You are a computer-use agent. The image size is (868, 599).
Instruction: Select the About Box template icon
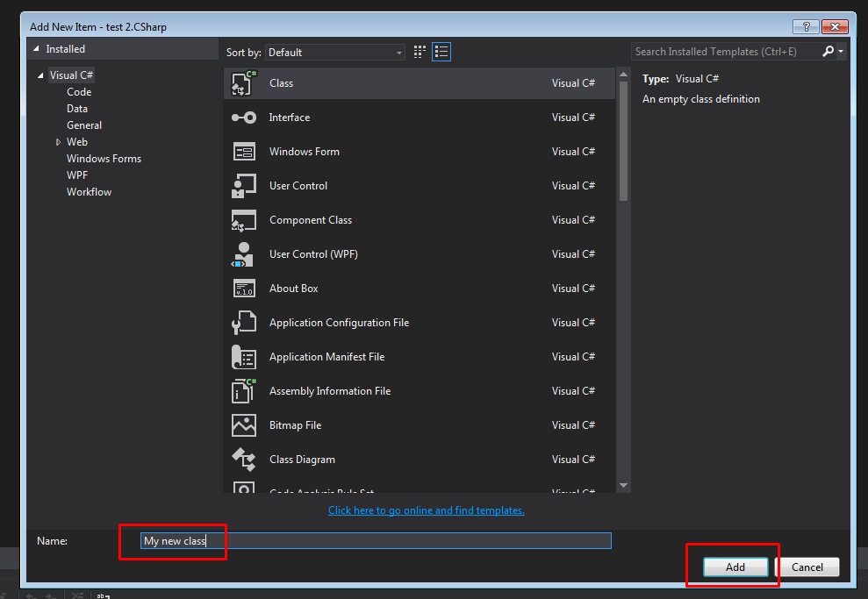(244, 289)
